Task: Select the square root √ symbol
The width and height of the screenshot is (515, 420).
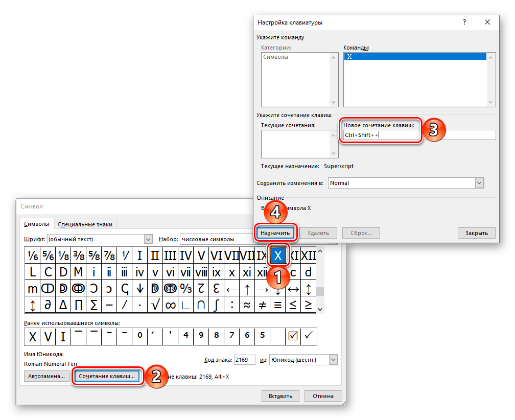Action: tap(155, 305)
